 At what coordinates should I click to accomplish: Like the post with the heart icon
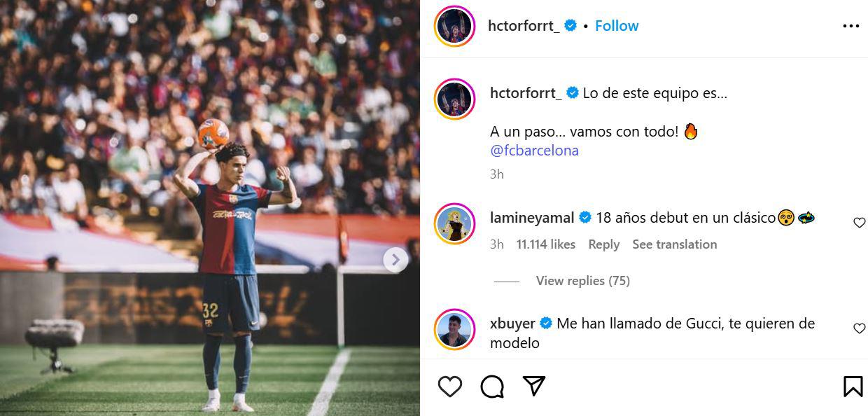(450, 386)
